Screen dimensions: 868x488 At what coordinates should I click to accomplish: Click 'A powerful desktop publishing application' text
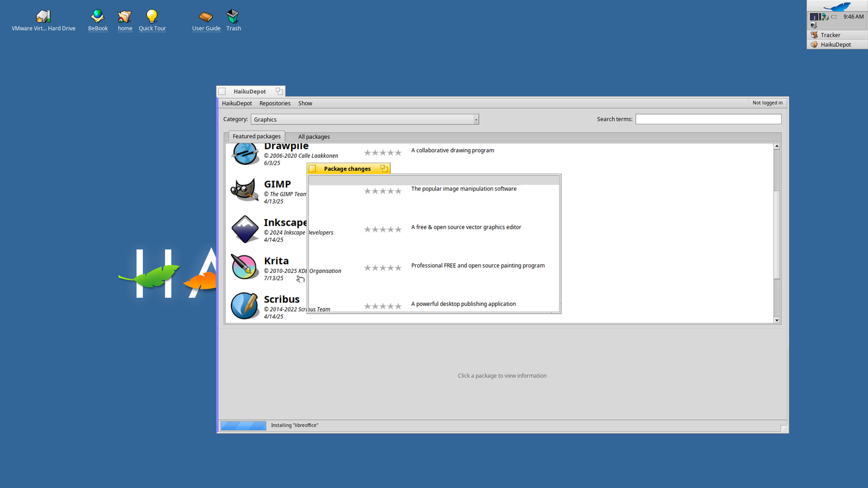pos(463,304)
